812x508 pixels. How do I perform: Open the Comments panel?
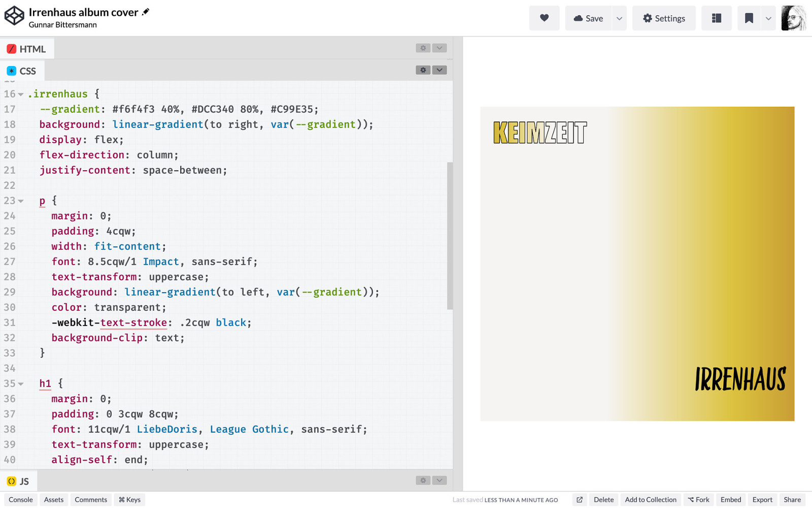(x=91, y=499)
